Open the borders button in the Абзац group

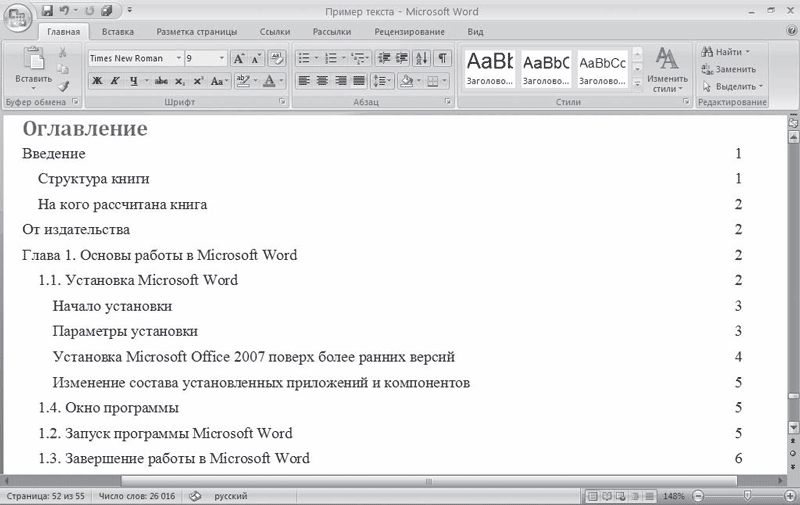433,81
